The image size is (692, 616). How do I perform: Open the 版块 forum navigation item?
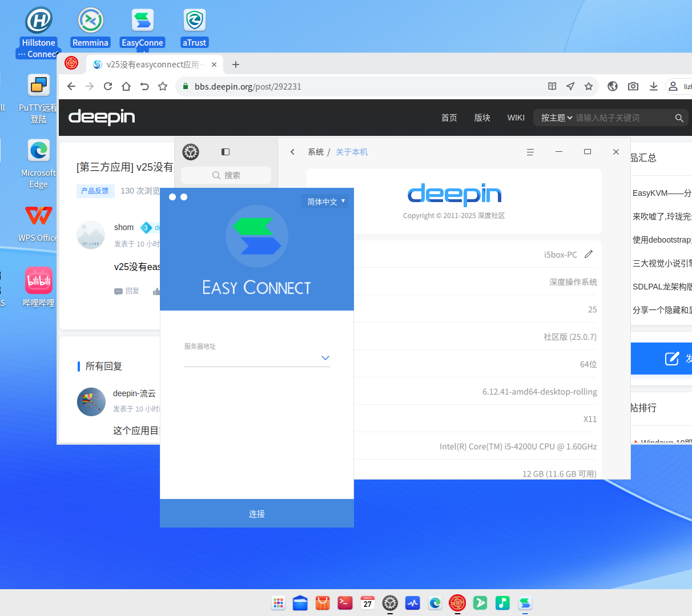[x=482, y=118]
